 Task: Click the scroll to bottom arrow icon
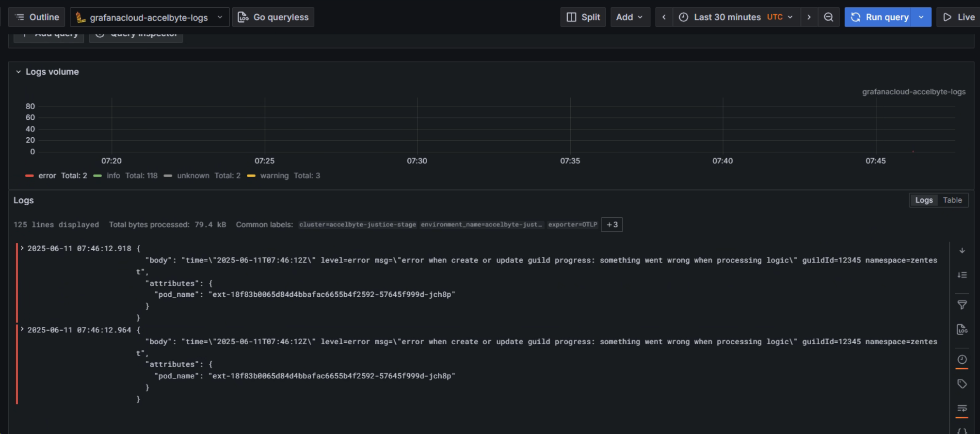962,251
